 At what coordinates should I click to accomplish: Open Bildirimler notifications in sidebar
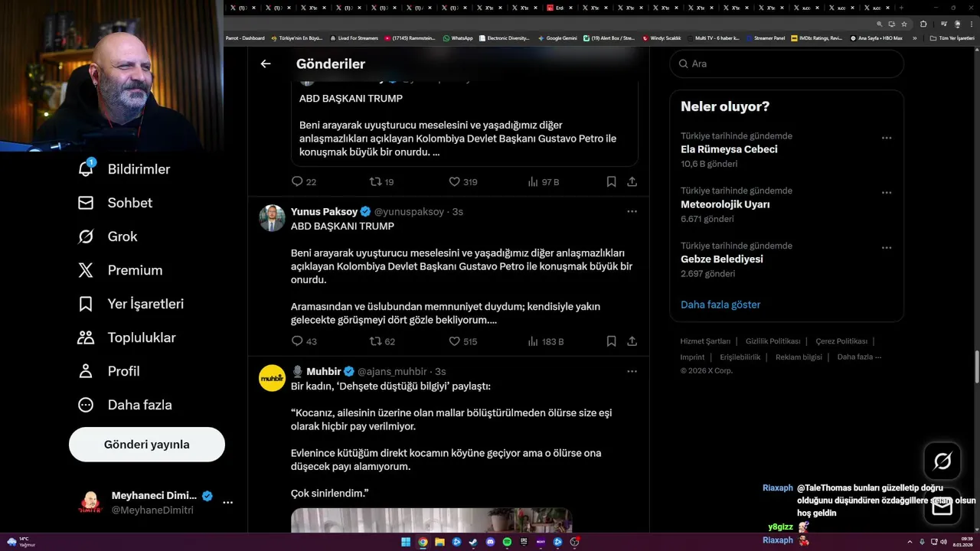tap(124, 169)
